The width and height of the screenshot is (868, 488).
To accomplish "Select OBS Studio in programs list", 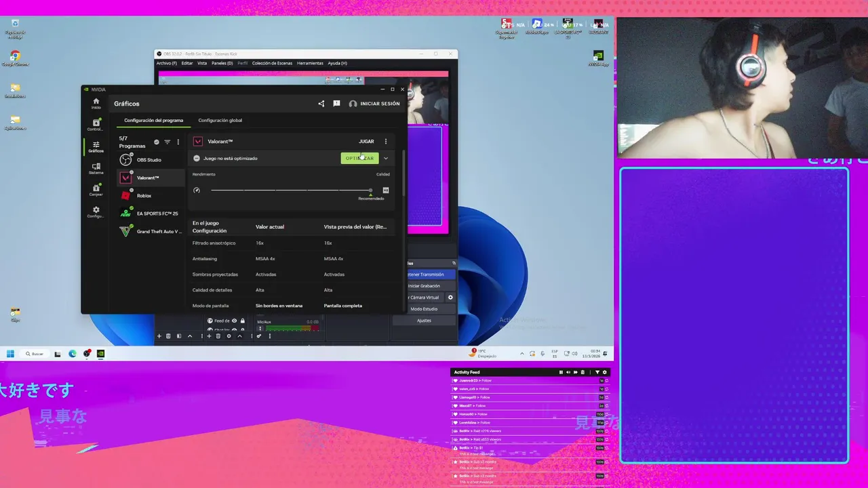I will [x=149, y=160].
